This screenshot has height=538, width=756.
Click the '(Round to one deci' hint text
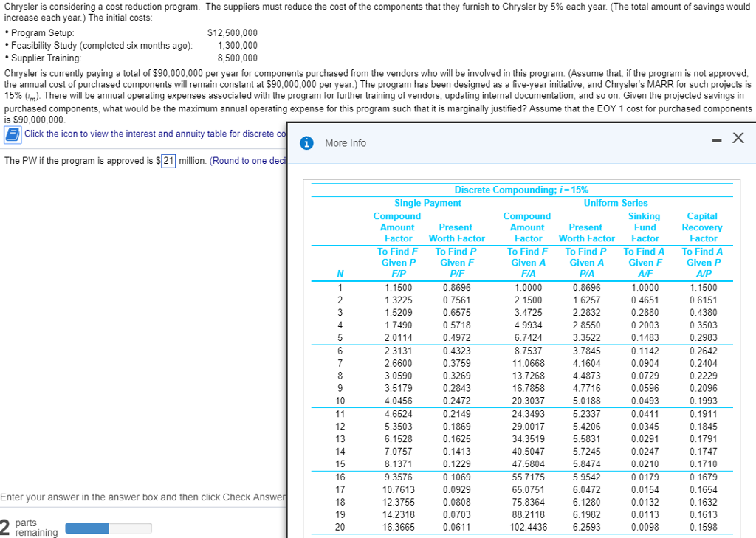(x=248, y=161)
